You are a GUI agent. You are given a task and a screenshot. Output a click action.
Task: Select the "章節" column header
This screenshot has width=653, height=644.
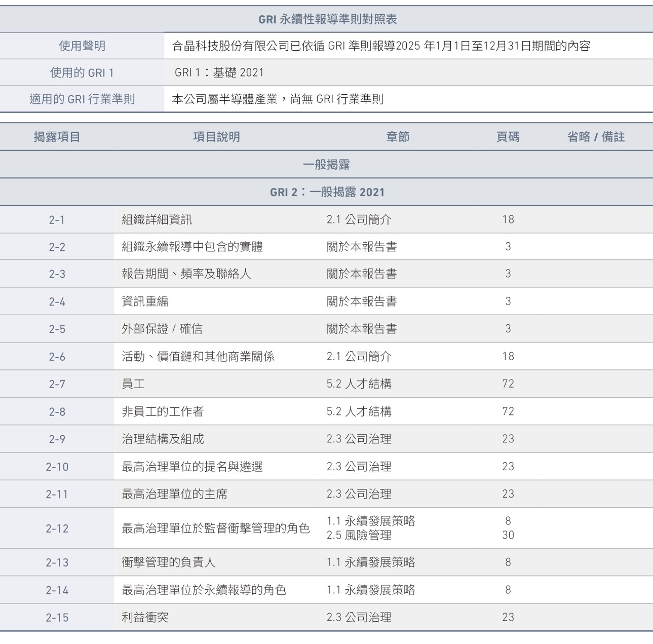pos(398,137)
